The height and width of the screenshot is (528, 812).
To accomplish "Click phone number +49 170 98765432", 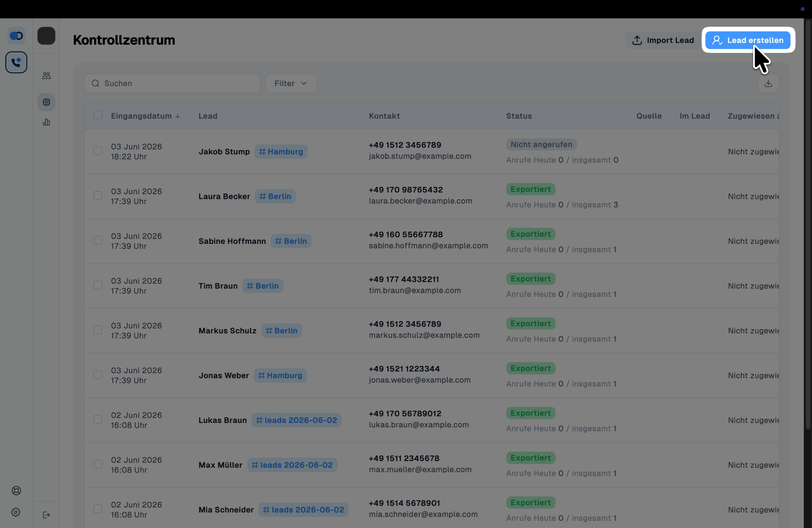I will (406, 189).
